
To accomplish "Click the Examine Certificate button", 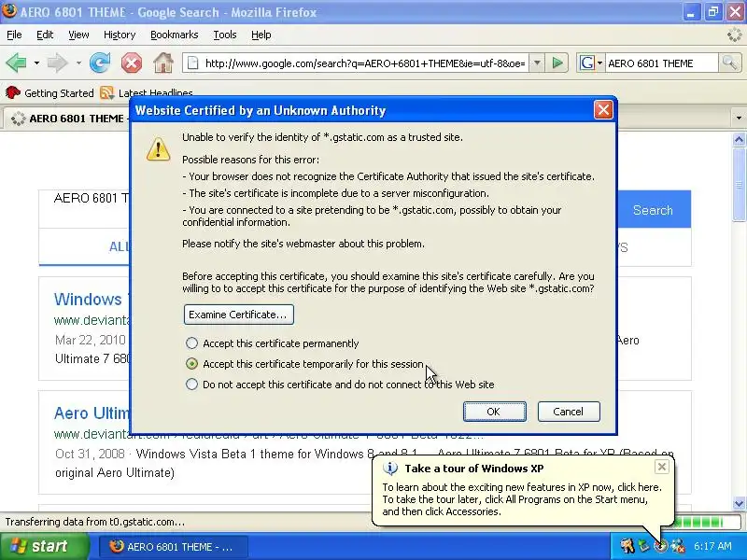I will coord(239,315).
